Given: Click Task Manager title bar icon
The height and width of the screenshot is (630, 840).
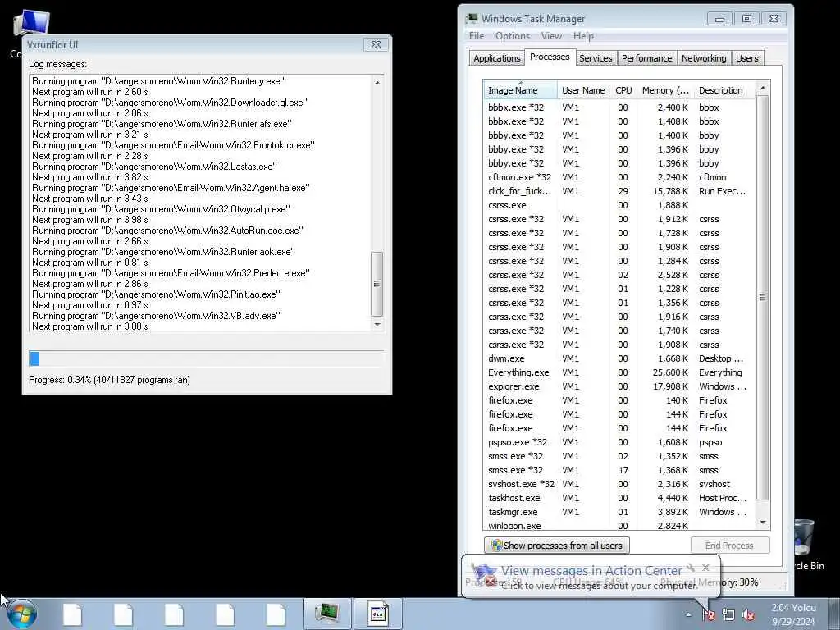Looking at the screenshot, I should (x=472, y=18).
